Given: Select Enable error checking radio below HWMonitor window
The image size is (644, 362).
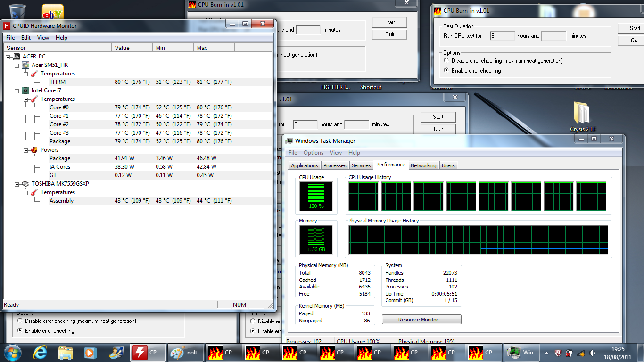Looking at the screenshot, I should point(20,331).
